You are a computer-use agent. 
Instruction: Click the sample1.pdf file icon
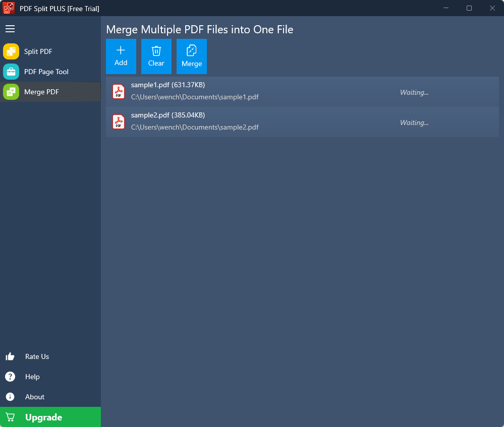119,92
